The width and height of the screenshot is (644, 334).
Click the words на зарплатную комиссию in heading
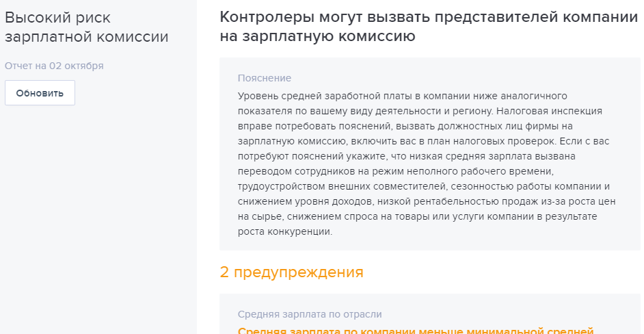317,37
